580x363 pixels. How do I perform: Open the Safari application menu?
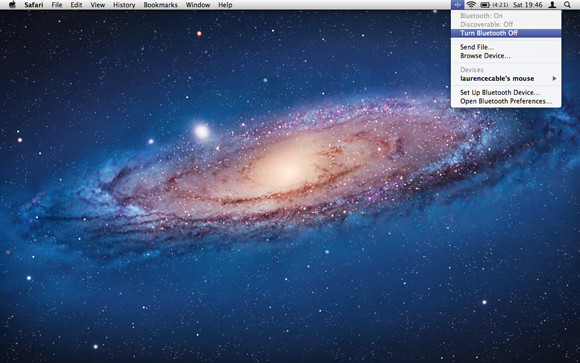[x=34, y=5]
